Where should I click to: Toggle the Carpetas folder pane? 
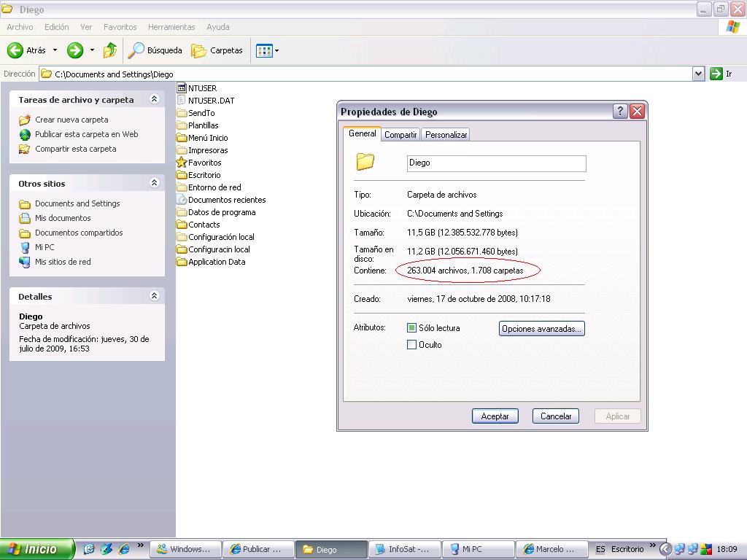[217, 50]
